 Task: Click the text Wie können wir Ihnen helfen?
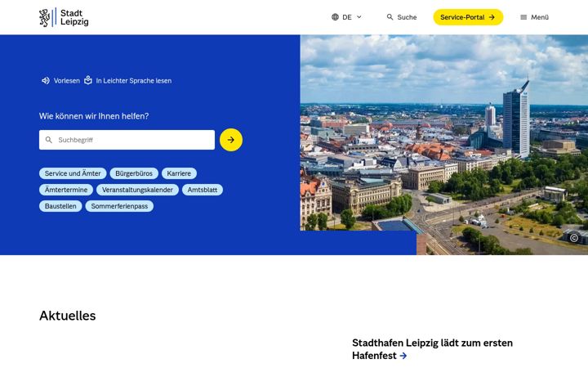[x=94, y=116]
